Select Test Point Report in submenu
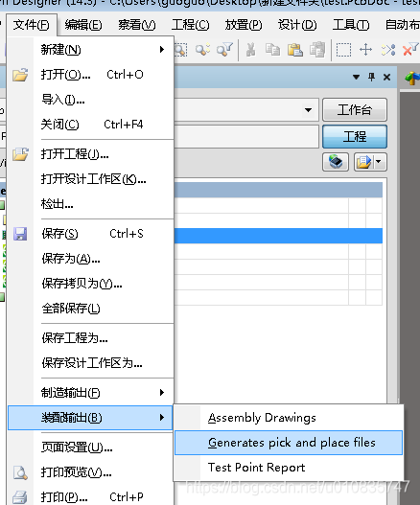The width and height of the screenshot is (420, 505). coord(289,468)
